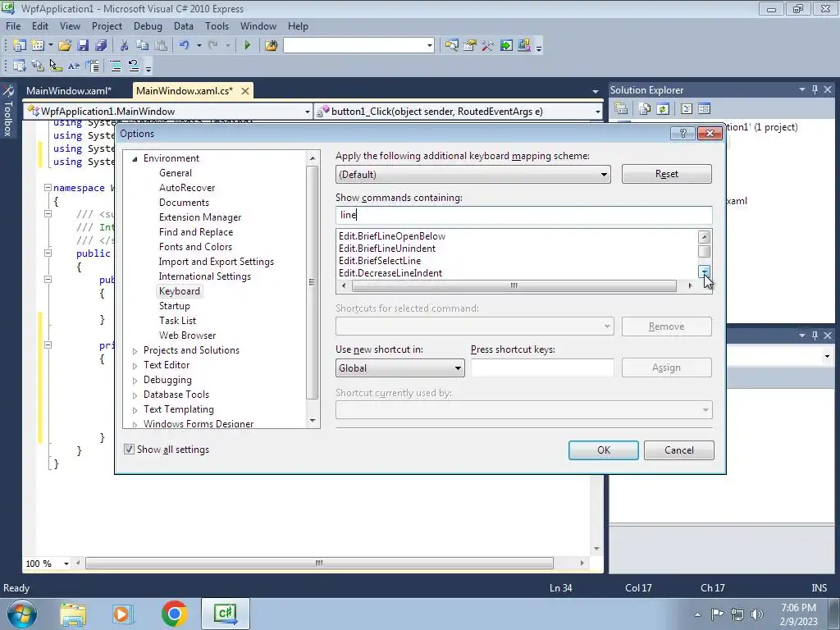This screenshot has height=630, width=840.
Task: Select Edit.BriefSelectLine in the command list
Action: point(380,261)
